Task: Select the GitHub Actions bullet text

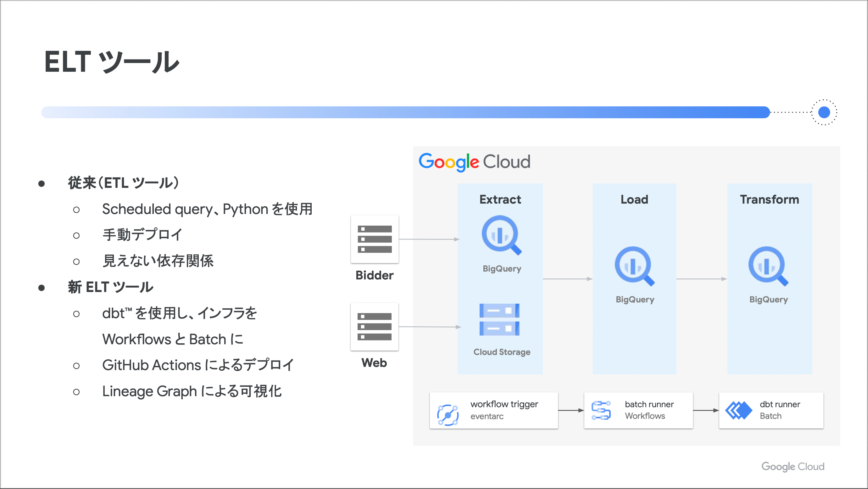Action: point(198,365)
